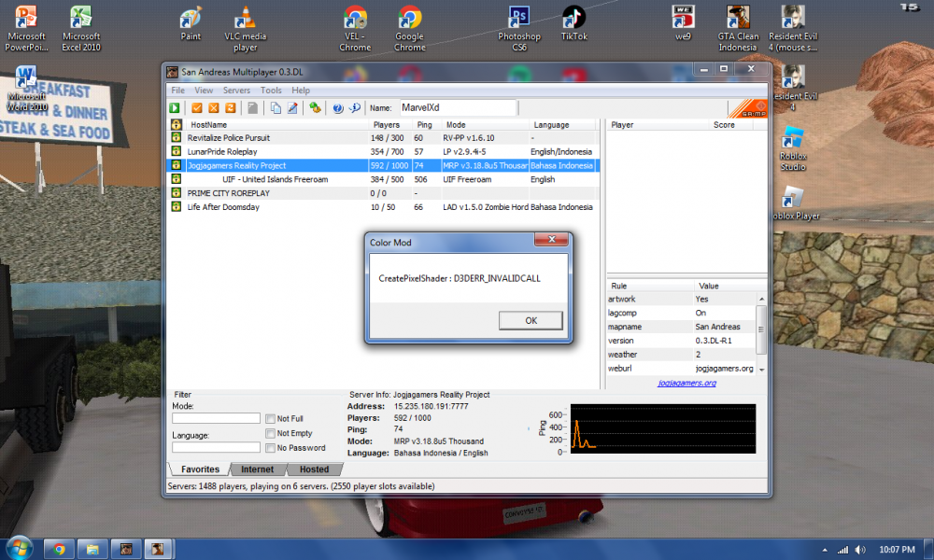Enable the Not Full filter checkbox
The width and height of the screenshot is (934, 560).
click(271, 419)
